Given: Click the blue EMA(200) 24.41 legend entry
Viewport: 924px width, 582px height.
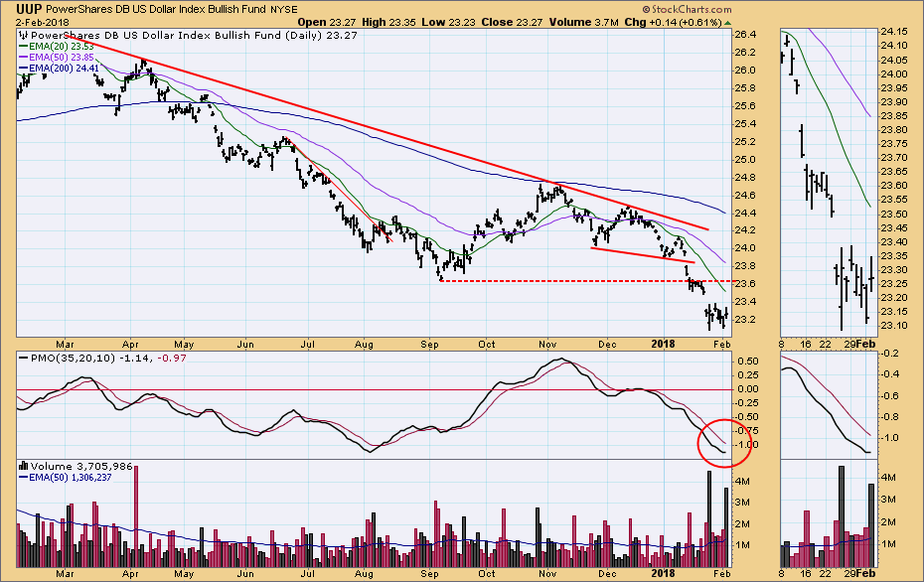Looking at the screenshot, I should coord(59,69).
